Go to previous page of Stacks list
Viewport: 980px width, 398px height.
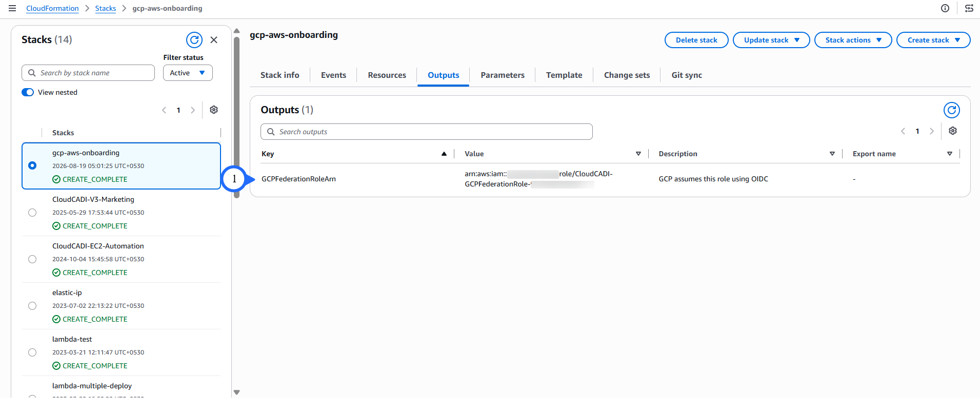pyautogui.click(x=164, y=110)
